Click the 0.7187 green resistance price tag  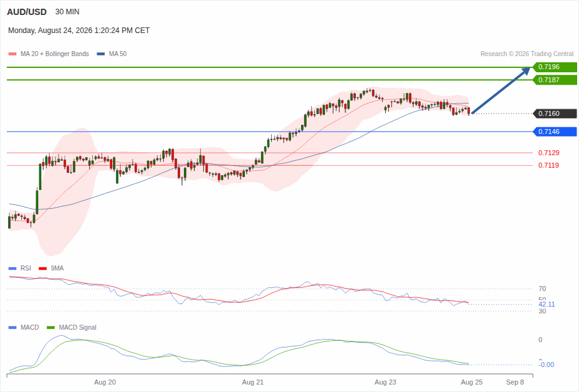click(x=555, y=80)
